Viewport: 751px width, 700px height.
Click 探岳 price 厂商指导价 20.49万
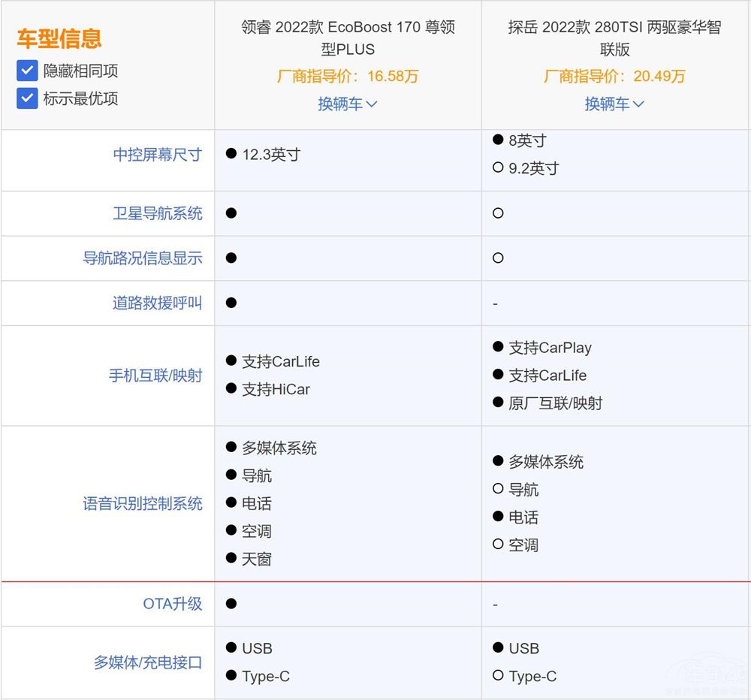point(614,76)
